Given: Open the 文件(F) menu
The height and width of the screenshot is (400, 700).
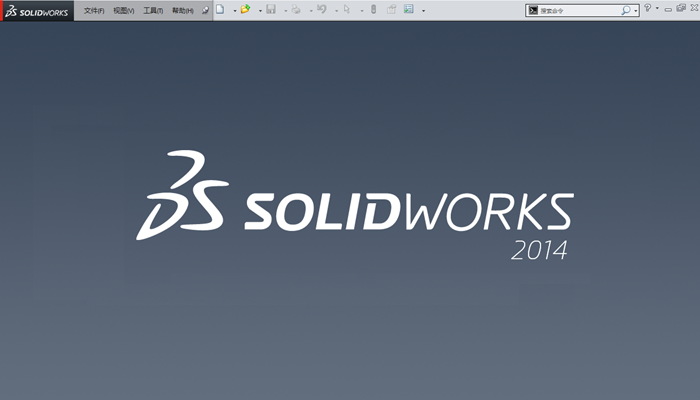Looking at the screenshot, I should (x=94, y=10).
